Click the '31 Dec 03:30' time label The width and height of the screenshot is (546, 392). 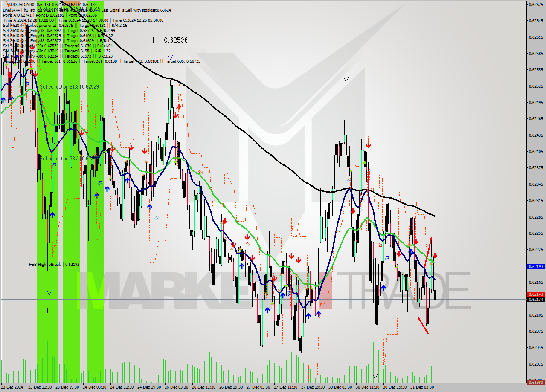[422, 387]
